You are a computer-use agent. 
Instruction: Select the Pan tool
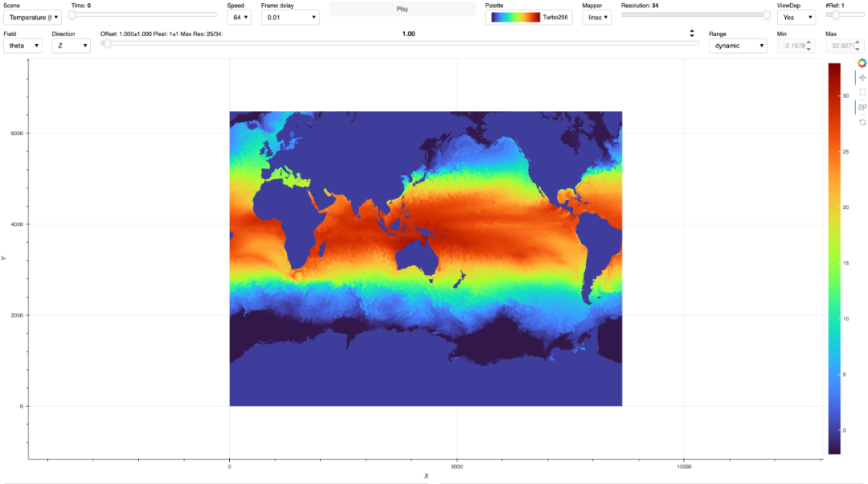(862, 77)
